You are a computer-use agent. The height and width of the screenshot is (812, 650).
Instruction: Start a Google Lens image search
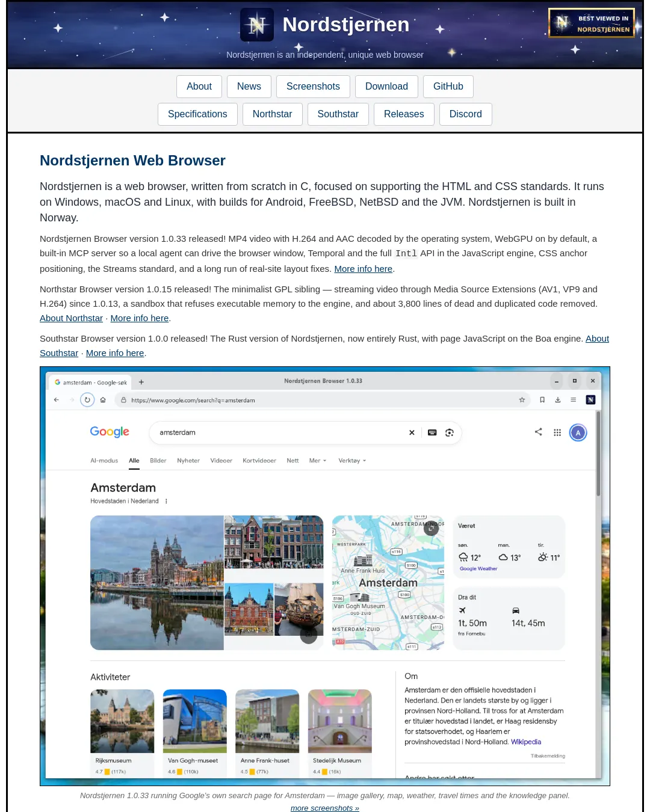[x=450, y=432]
